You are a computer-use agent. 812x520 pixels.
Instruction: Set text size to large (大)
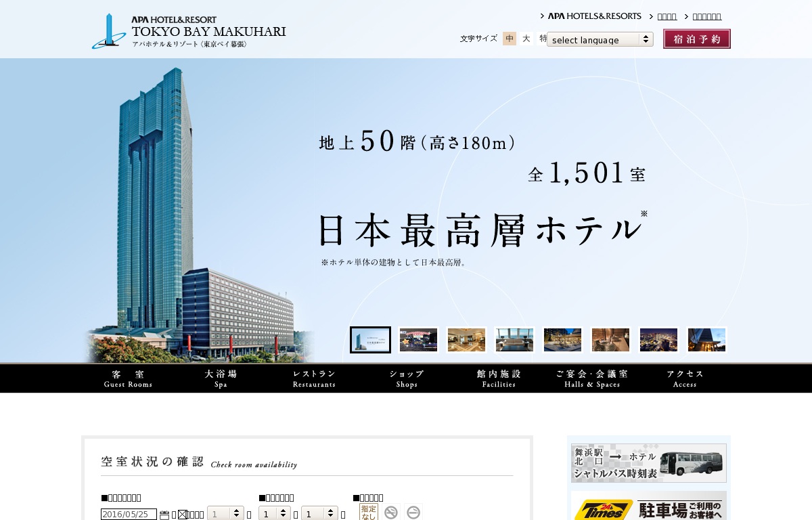(x=526, y=39)
